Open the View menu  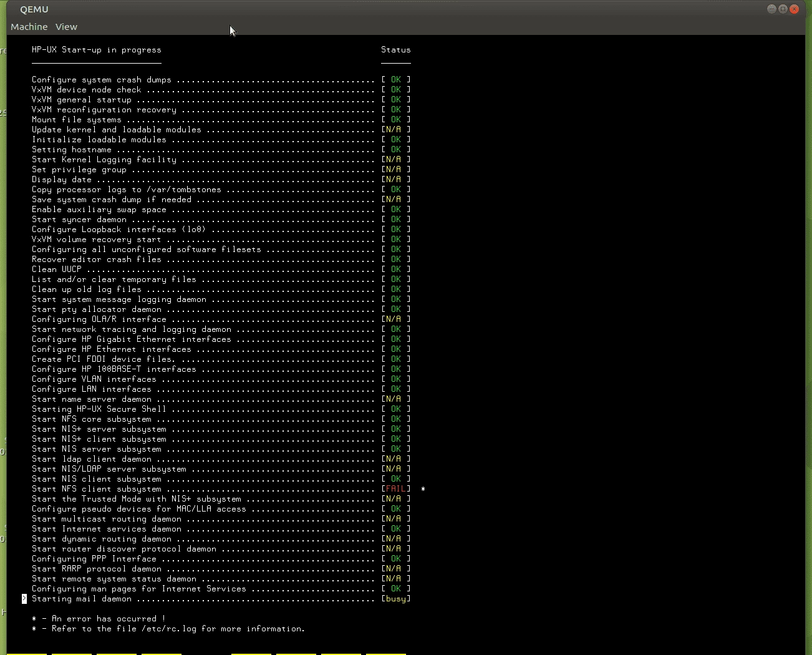click(x=66, y=27)
